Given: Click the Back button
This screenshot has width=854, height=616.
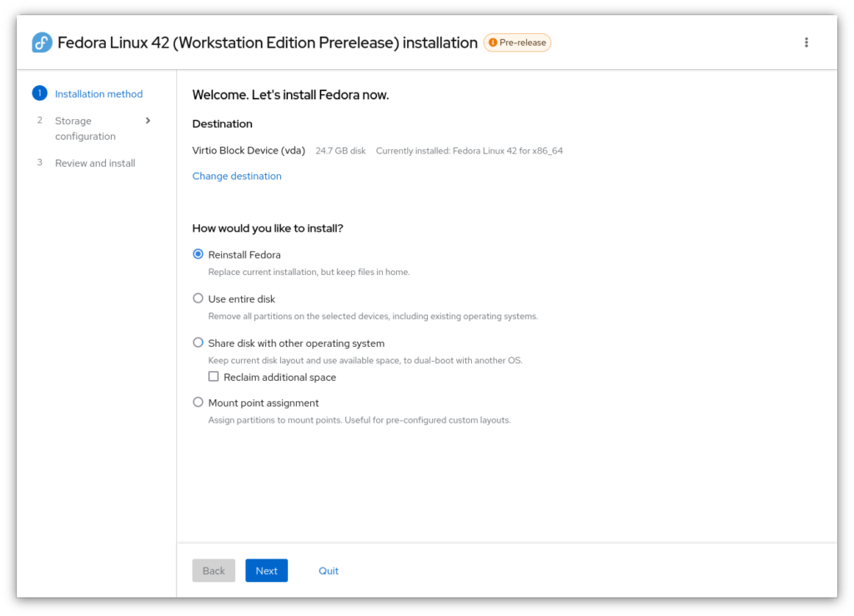Looking at the screenshot, I should point(213,571).
